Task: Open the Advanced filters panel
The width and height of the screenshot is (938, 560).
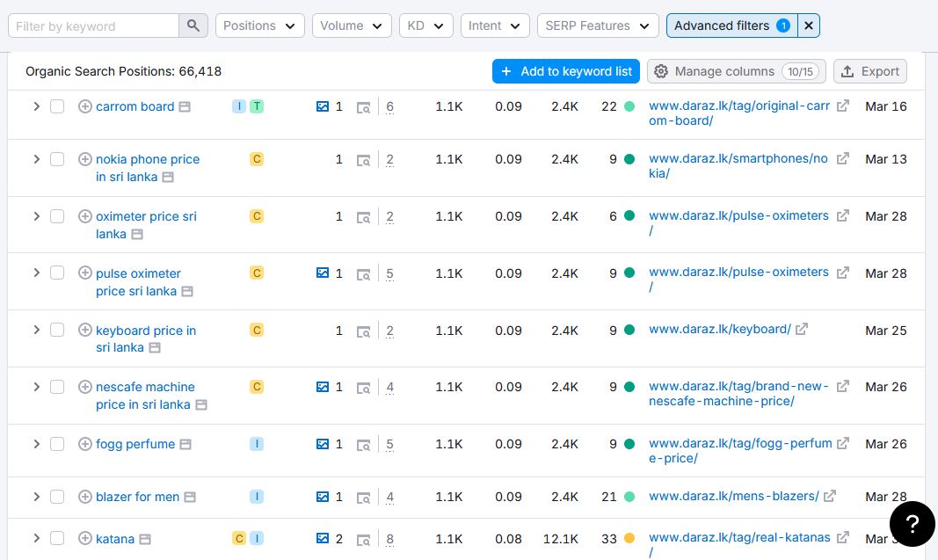Action: pyautogui.click(x=730, y=26)
